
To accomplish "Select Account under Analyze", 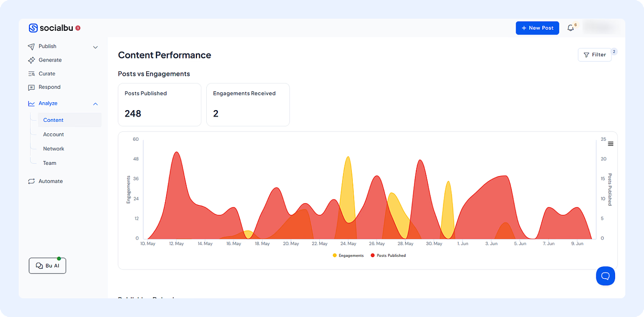I will (x=54, y=134).
